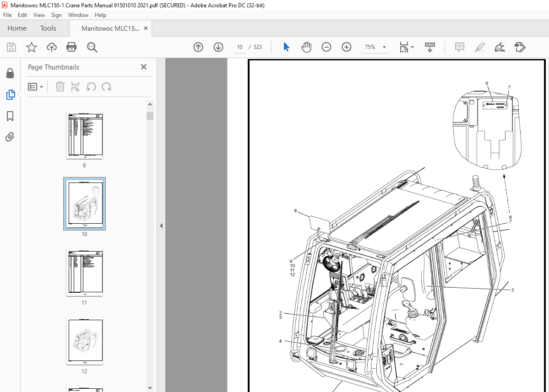Screen dimensions: 549x392
Task: Open the Fill & Sign pen tool
Action: click(500, 47)
